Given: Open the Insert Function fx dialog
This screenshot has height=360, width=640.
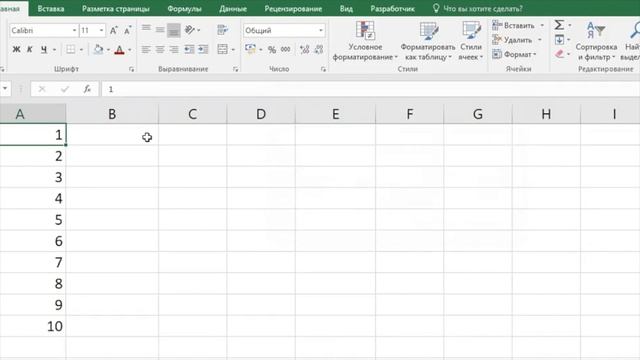Looking at the screenshot, I should coord(87,89).
